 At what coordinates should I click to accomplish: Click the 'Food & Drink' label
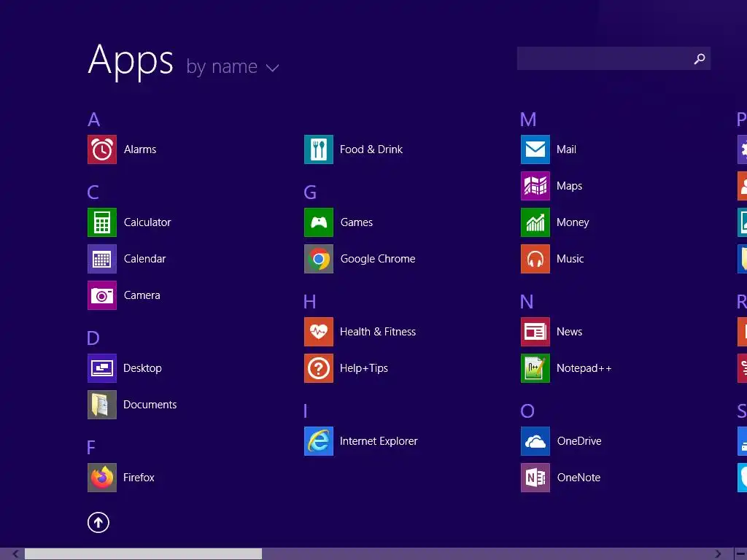tap(371, 149)
